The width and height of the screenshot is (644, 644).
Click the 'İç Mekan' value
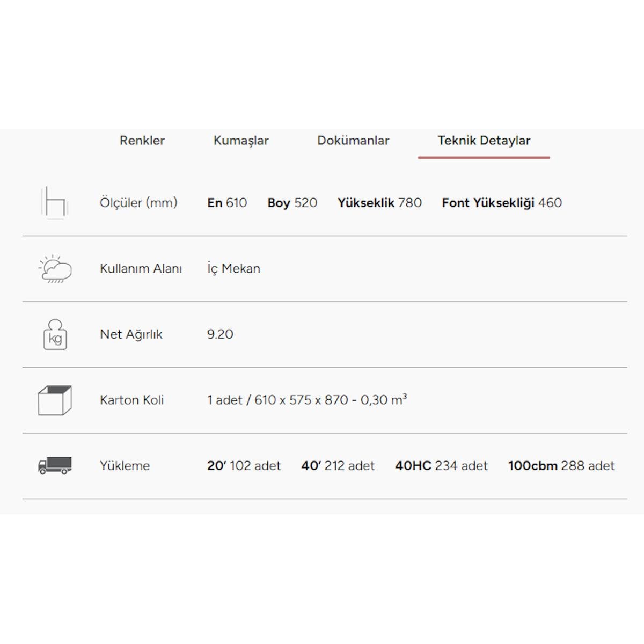233,268
